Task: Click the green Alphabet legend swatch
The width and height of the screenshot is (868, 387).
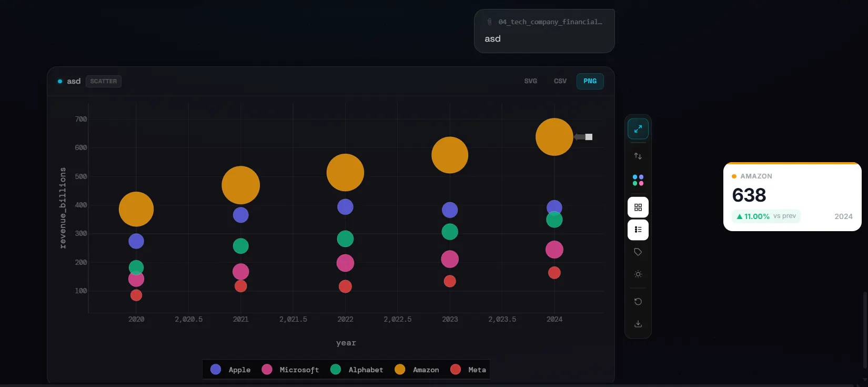Action: pyautogui.click(x=336, y=370)
